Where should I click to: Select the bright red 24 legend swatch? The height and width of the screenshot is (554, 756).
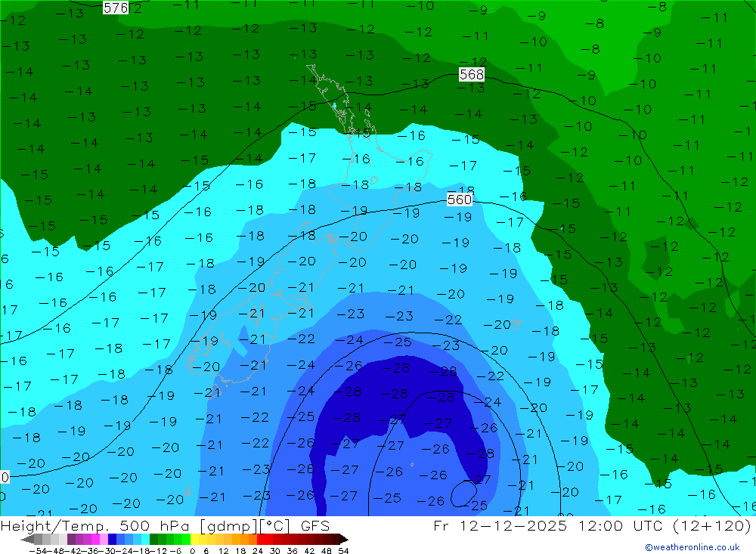[x=261, y=539]
